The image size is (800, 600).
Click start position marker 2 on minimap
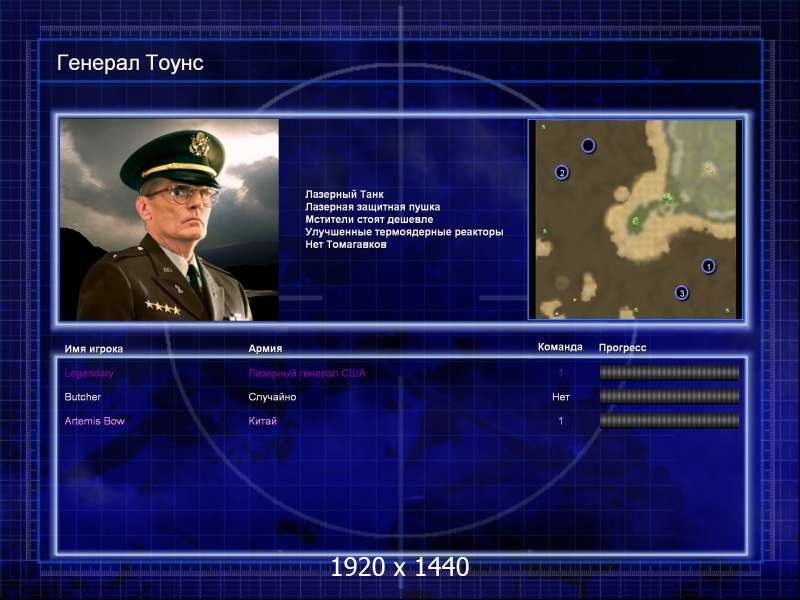pos(562,172)
